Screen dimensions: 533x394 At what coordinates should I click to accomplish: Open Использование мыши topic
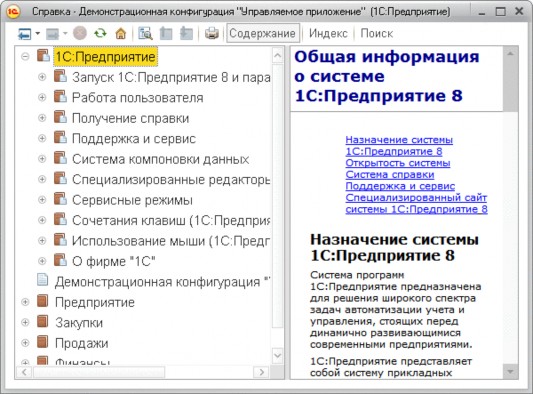tap(171, 241)
